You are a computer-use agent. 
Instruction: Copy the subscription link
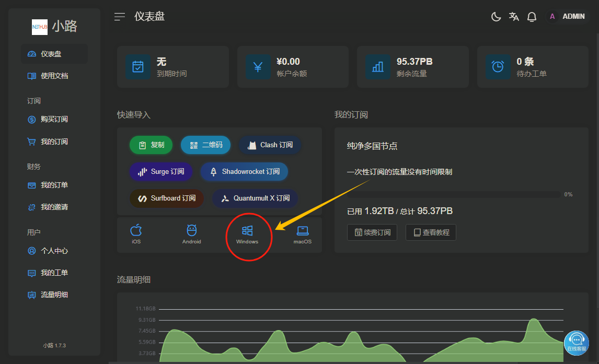[x=151, y=145]
